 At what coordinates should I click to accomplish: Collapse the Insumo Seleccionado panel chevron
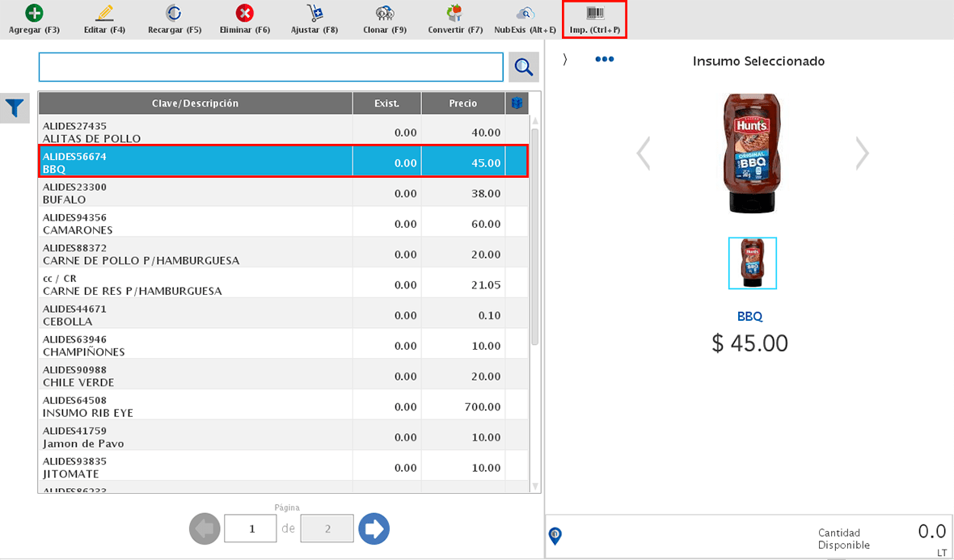click(565, 60)
